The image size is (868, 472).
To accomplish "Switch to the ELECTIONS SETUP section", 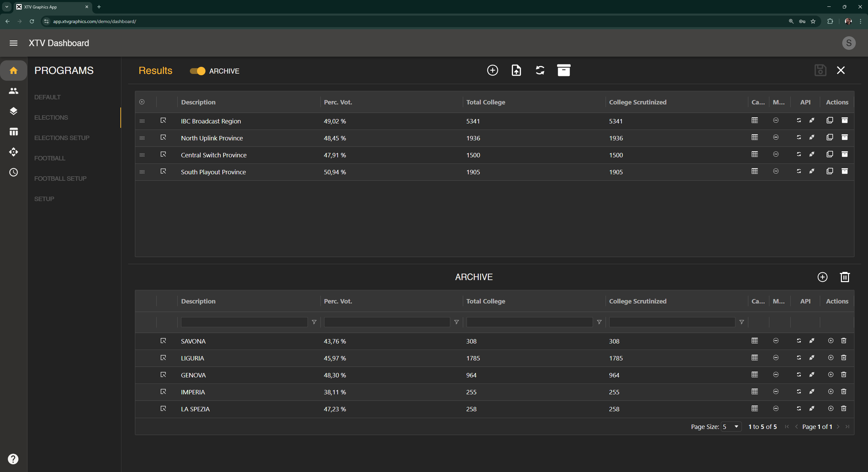I will click(x=62, y=138).
